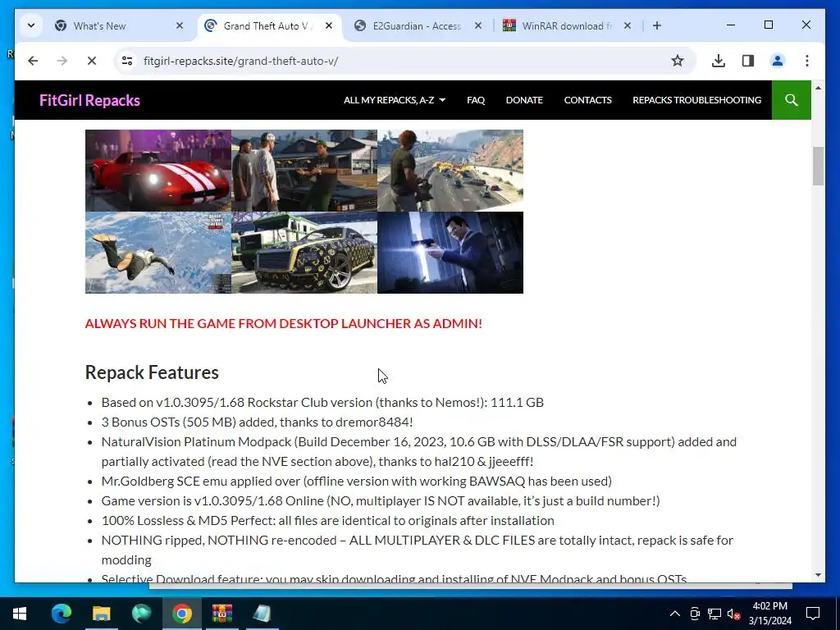Click the '3 Bonus OSTs (505 MB)' line
This screenshot has height=630, width=840.
click(257, 422)
